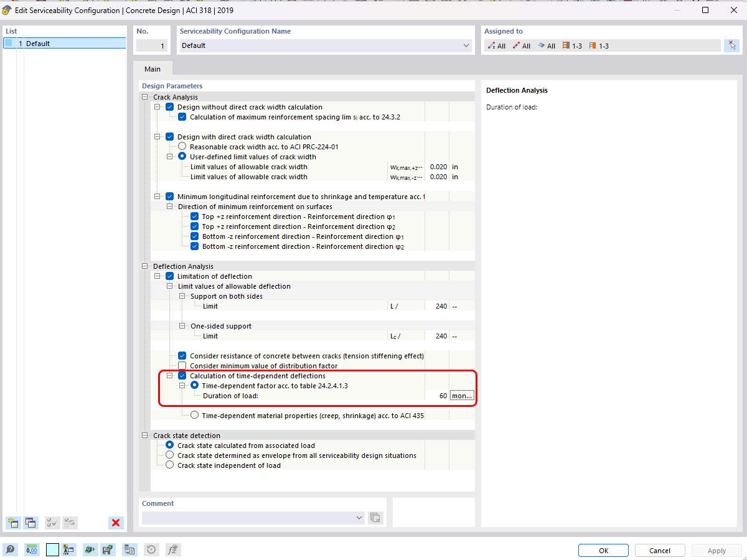Select 'Reasonable crack width acc. to ACI PRC-224-01'

[x=182, y=146]
